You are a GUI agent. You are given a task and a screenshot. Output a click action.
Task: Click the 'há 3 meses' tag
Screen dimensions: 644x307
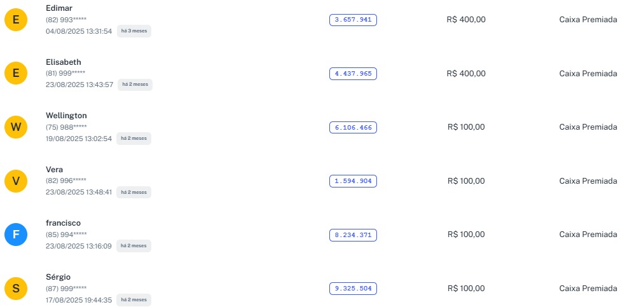134,31
